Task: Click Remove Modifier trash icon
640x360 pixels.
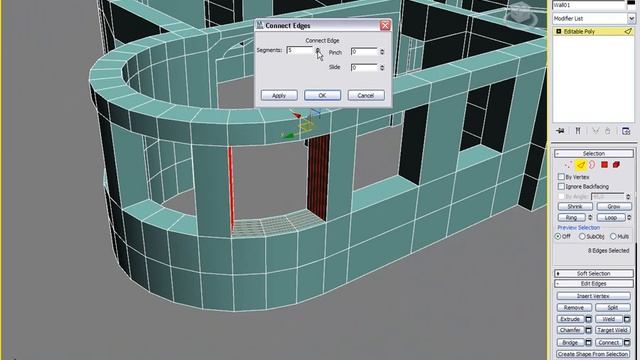Action: click(x=608, y=131)
